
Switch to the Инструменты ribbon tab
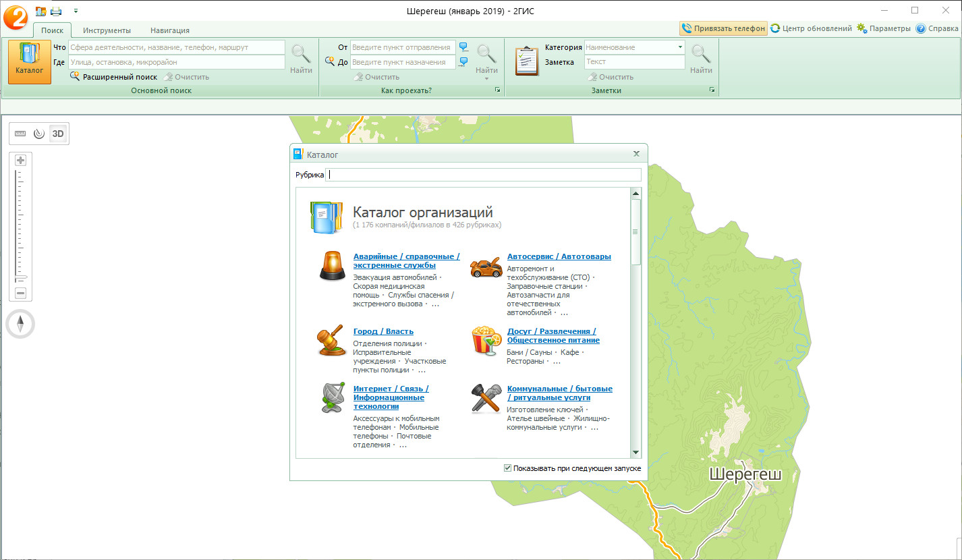coord(107,30)
